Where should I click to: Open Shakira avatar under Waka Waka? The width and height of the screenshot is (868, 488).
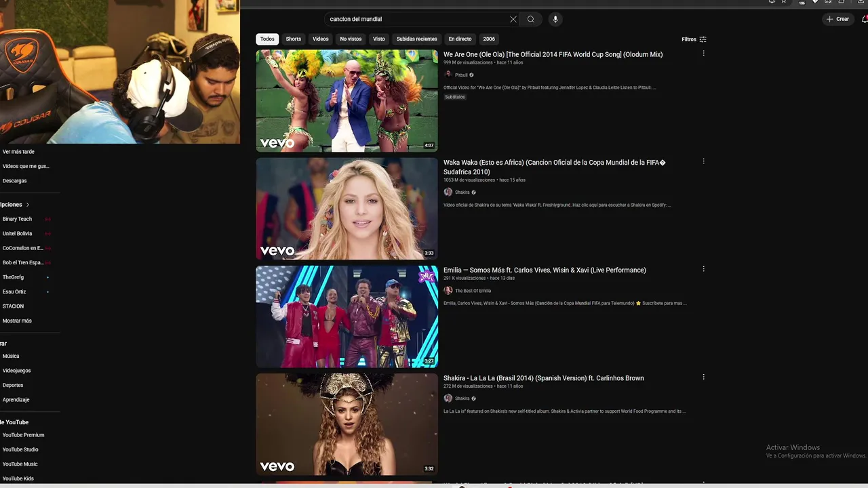click(x=448, y=192)
